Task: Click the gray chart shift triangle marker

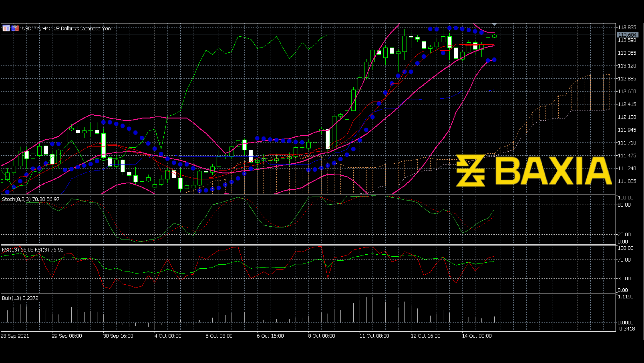Action: [x=494, y=24]
